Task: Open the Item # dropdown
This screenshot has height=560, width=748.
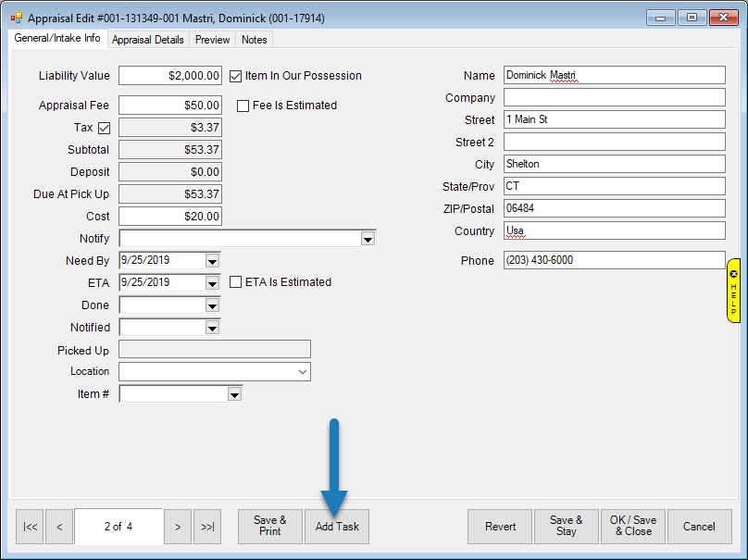Action: pos(234,394)
